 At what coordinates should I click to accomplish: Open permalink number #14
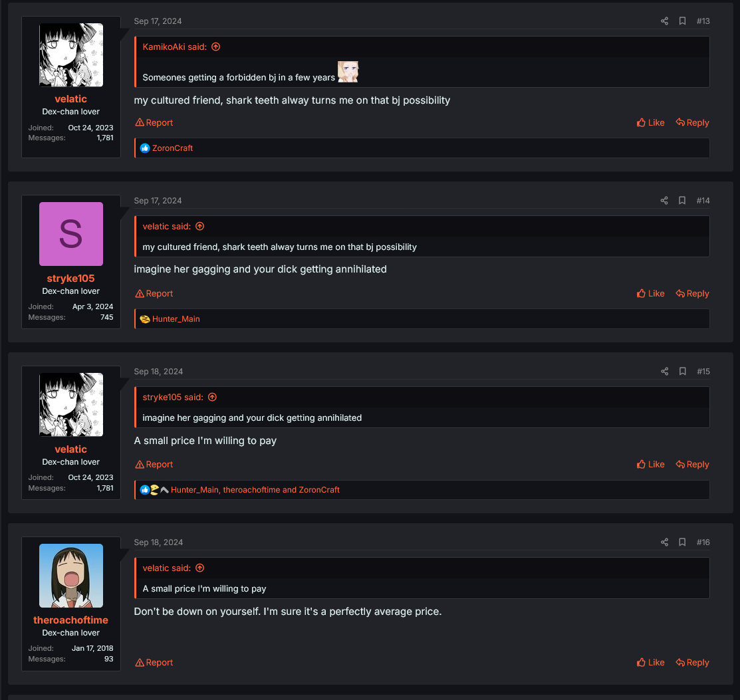click(x=703, y=201)
